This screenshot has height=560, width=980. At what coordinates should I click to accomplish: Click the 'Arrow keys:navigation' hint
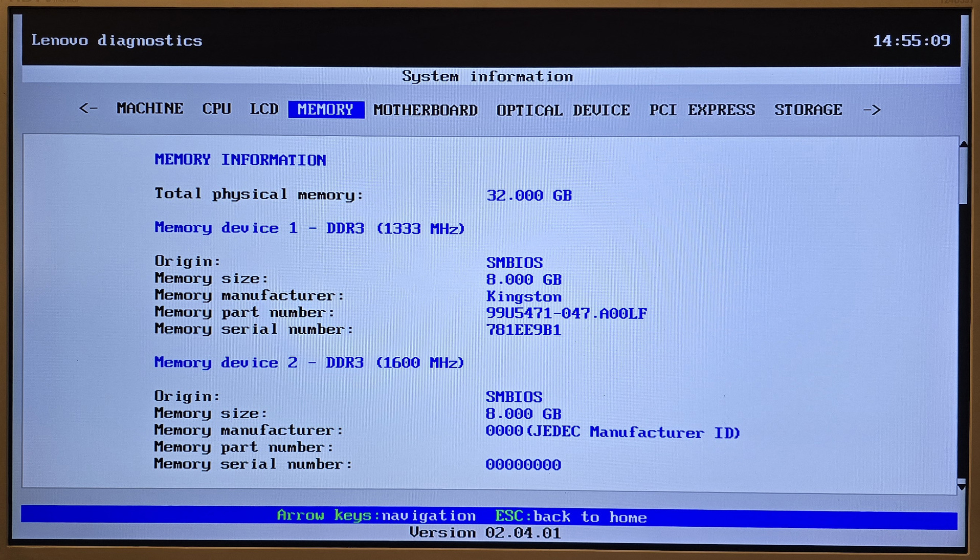(x=376, y=515)
